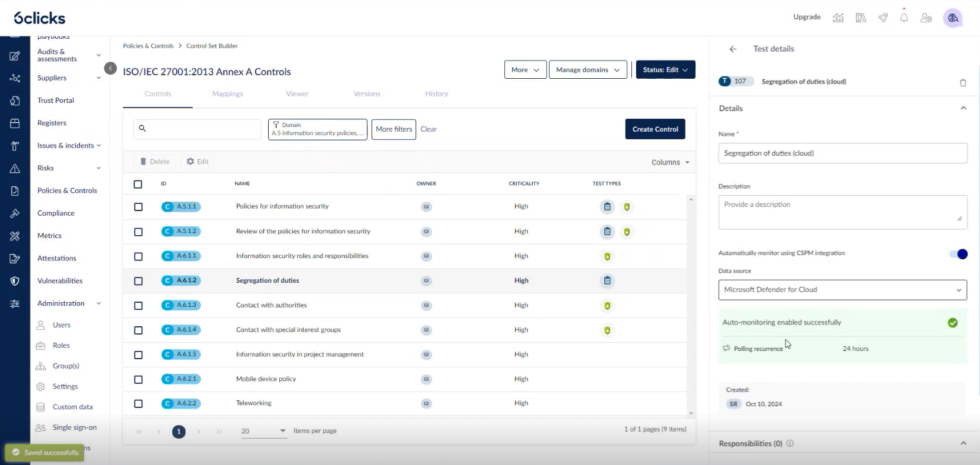Screen dimensions: 980x465
Task: Delete test using trash icon
Action: coord(962,83)
